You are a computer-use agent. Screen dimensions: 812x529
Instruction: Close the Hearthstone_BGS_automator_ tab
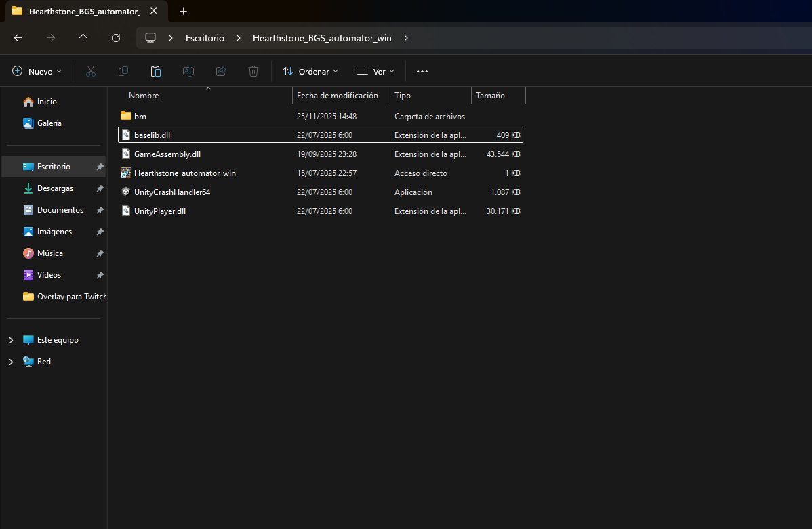pyautogui.click(x=153, y=11)
